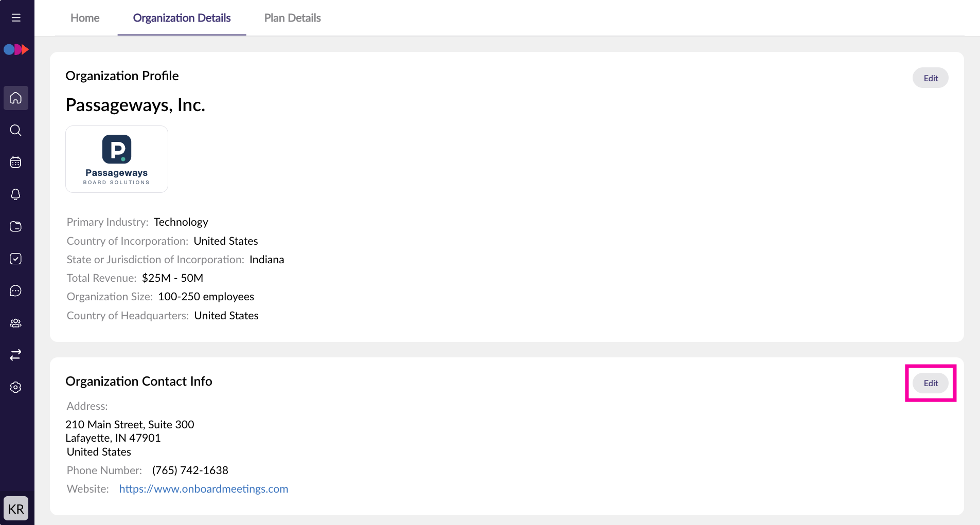
Task: Select the Lafayette, IN 47901 line
Action: tap(113, 438)
